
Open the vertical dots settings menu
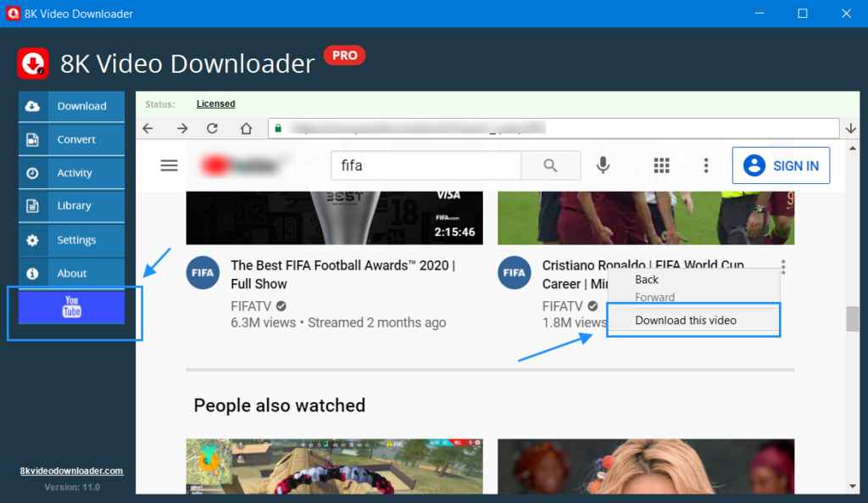pos(705,165)
